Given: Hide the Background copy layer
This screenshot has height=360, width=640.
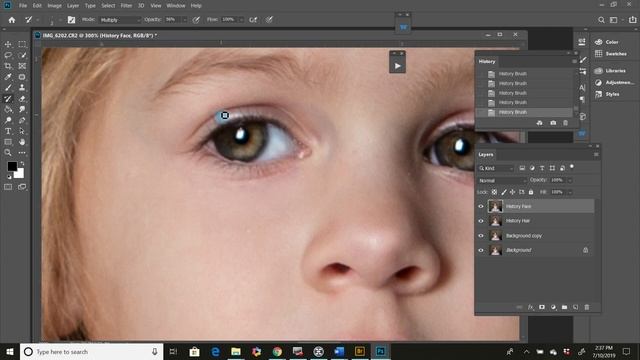Looking at the screenshot, I should [x=481, y=236].
